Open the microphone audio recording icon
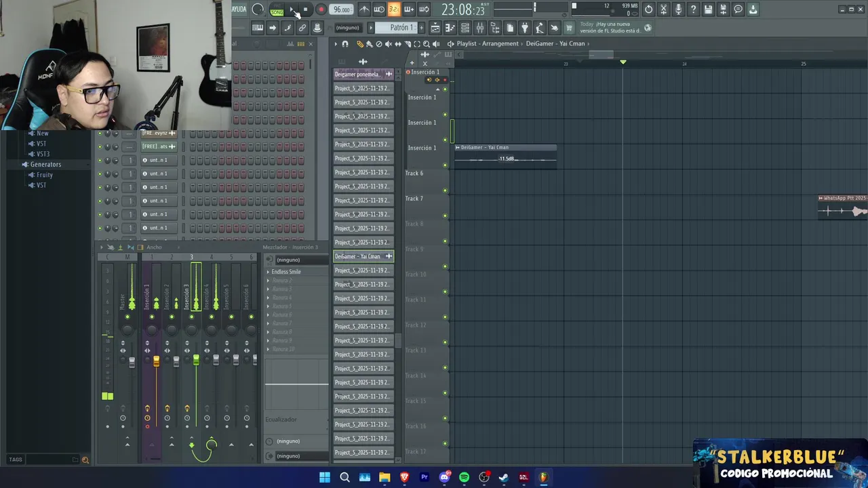This screenshot has height=488, width=868. click(x=678, y=9)
